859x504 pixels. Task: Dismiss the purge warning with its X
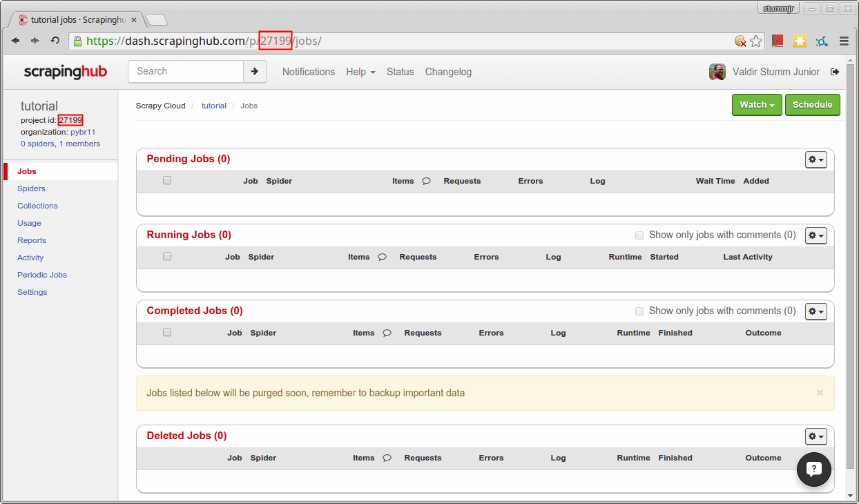pos(820,393)
